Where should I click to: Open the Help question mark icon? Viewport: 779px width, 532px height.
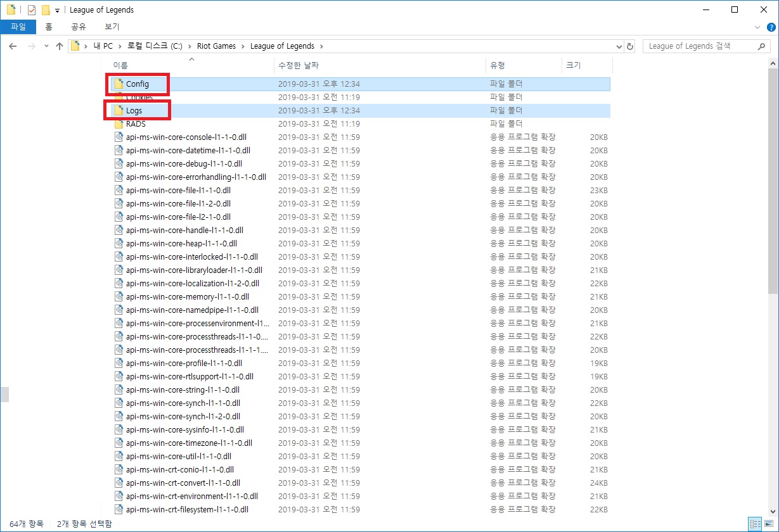tap(770, 27)
